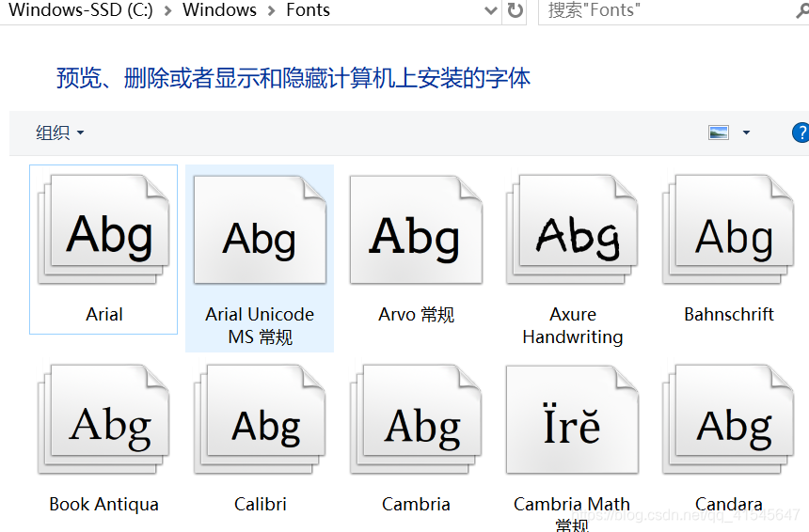Click the 'Arial' font name label
The width and height of the screenshot is (809, 532).
[x=104, y=314]
